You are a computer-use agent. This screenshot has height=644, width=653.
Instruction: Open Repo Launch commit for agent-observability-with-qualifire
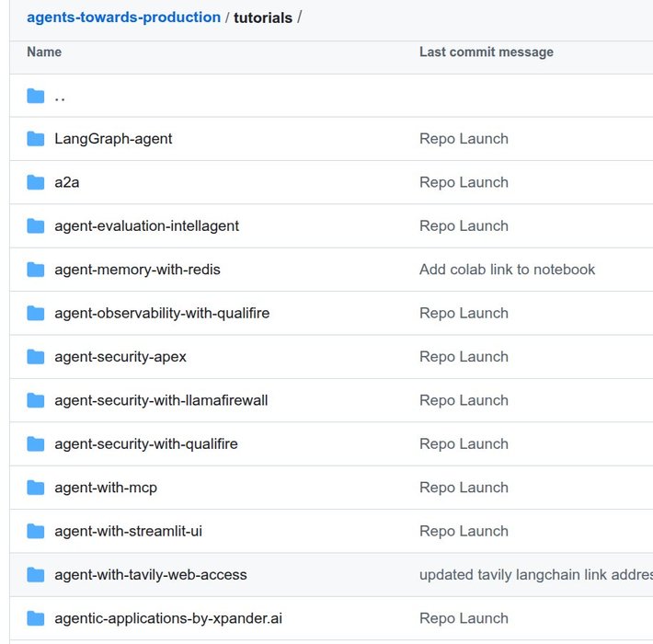464,313
